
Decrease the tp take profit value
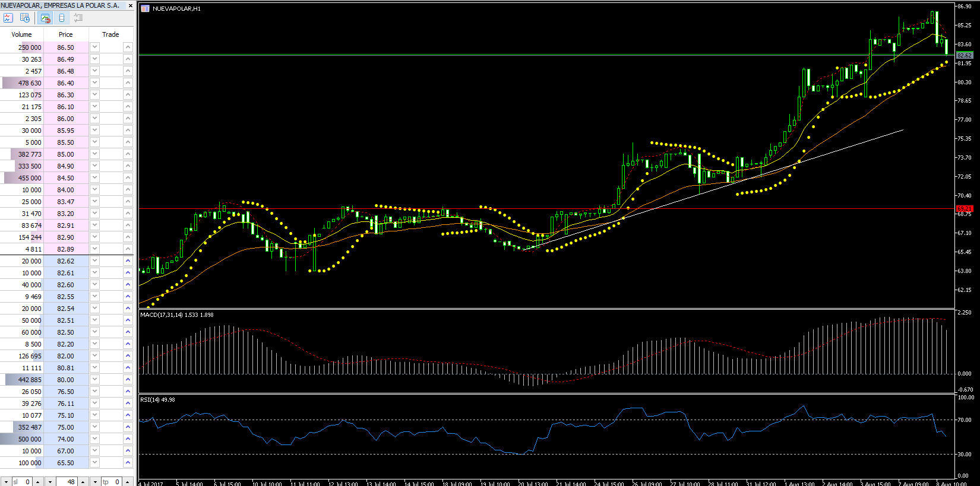(x=95, y=482)
